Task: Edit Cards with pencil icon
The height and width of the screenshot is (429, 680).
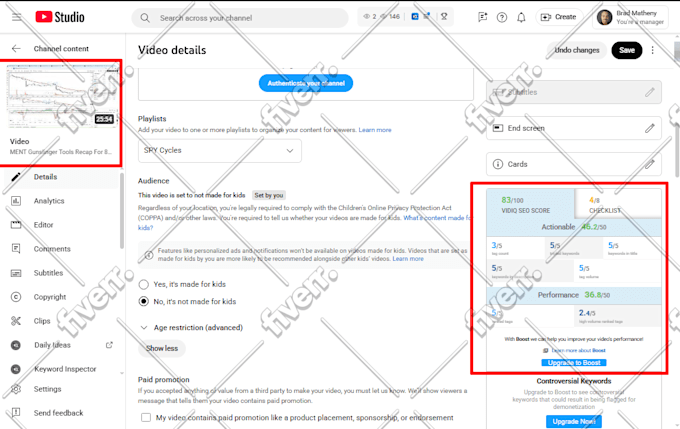Action: 649,164
